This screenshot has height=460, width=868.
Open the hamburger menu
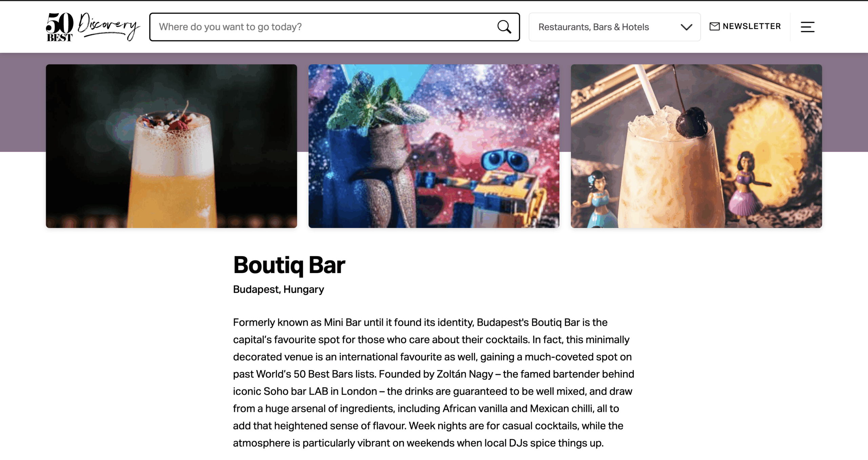tap(807, 27)
